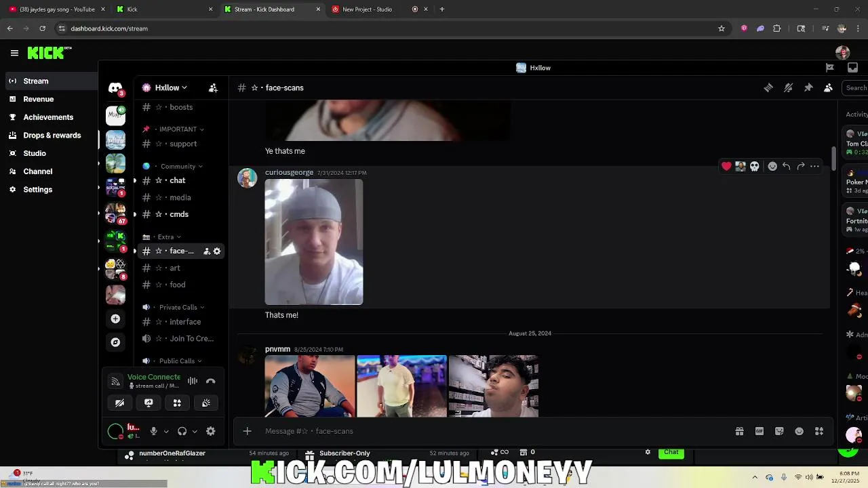React with the red heart emoji
The width and height of the screenshot is (868, 488).
click(x=726, y=166)
